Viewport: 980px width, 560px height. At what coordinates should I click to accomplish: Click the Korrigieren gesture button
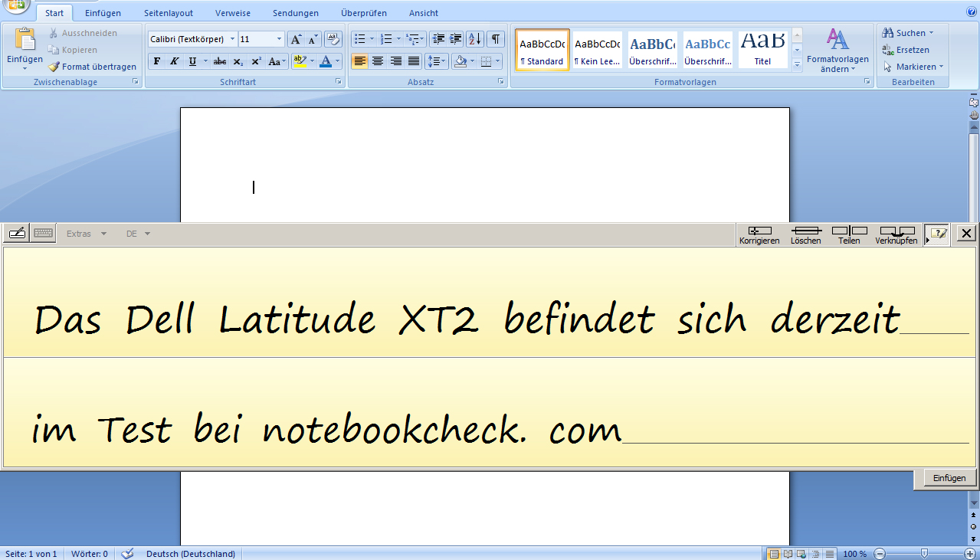tap(759, 235)
